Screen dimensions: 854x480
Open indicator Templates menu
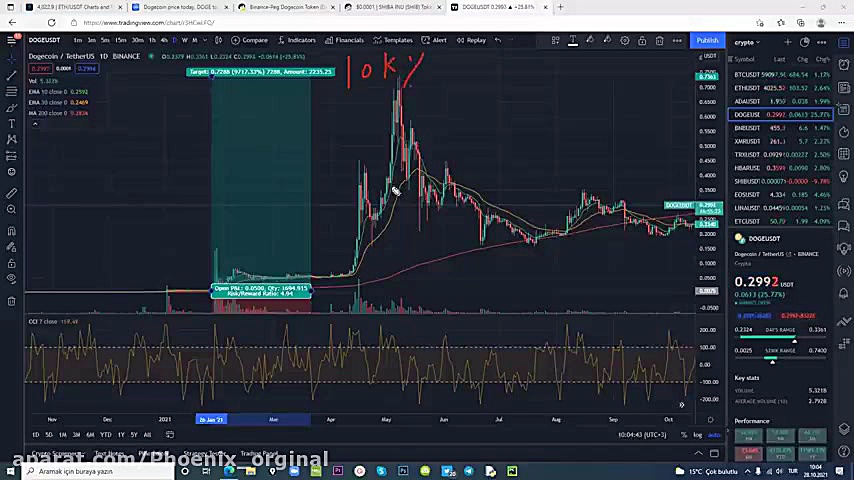[x=393, y=40]
